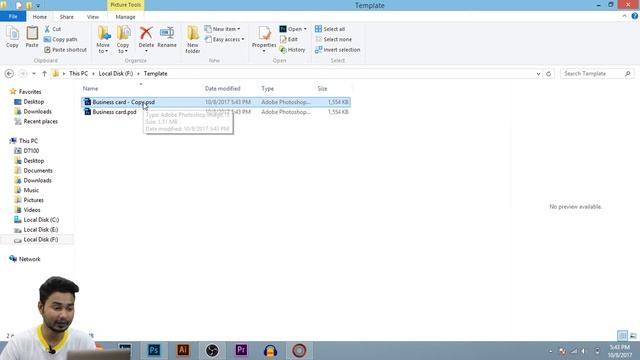
Task: Choose Copy path in the ribbon
Action: coord(60,39)
